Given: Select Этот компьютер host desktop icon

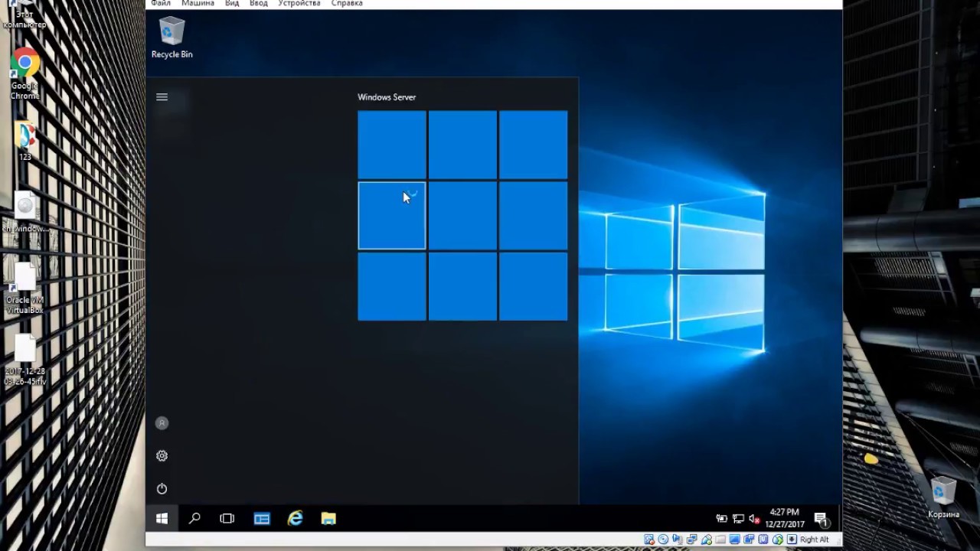Looking at the screenshot, I should 24,14.
